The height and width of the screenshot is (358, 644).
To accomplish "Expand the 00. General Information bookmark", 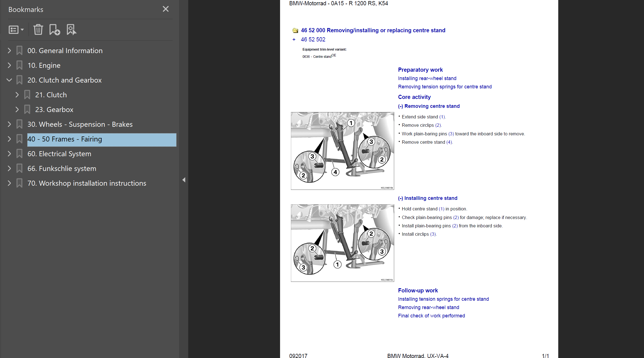I will 9,51.
